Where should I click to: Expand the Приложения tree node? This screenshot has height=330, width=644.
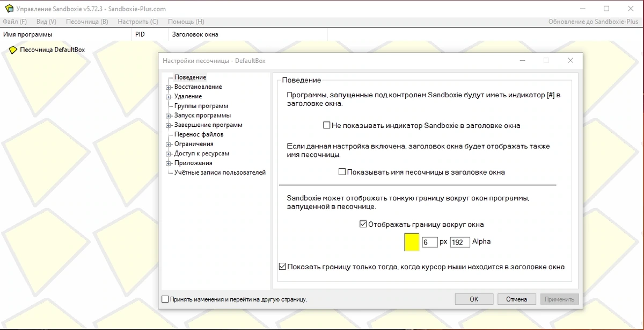[x=169, y=163]
